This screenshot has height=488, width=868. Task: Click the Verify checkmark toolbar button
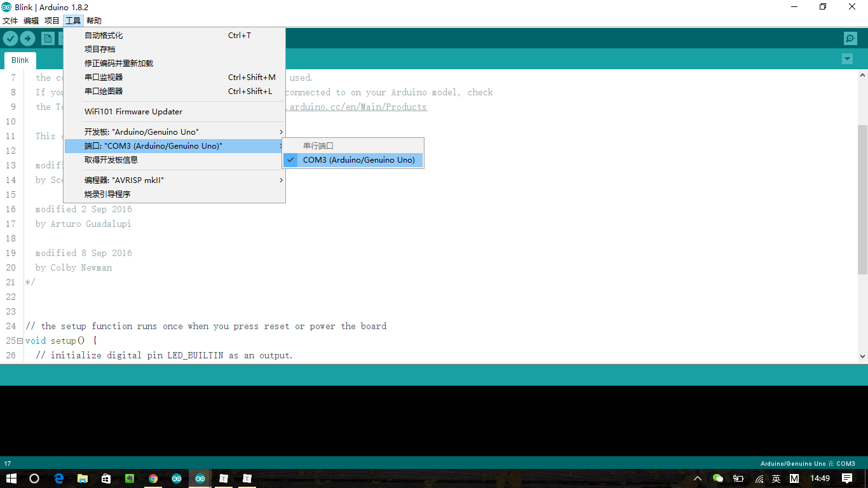(10, 39)
